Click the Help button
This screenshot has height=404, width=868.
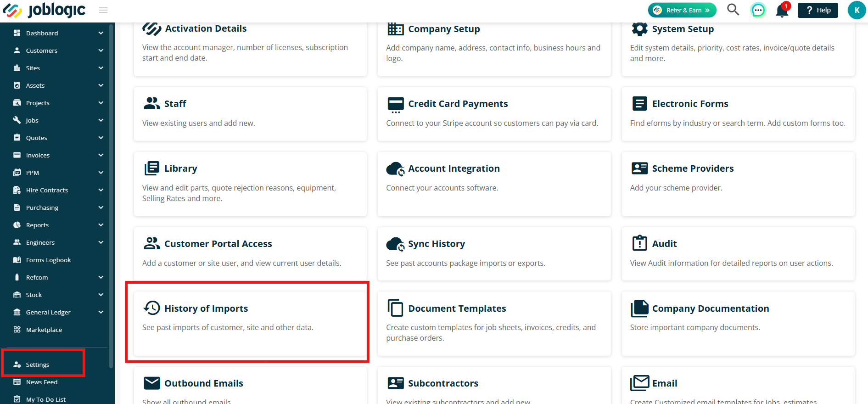click(x=818, y=10)
